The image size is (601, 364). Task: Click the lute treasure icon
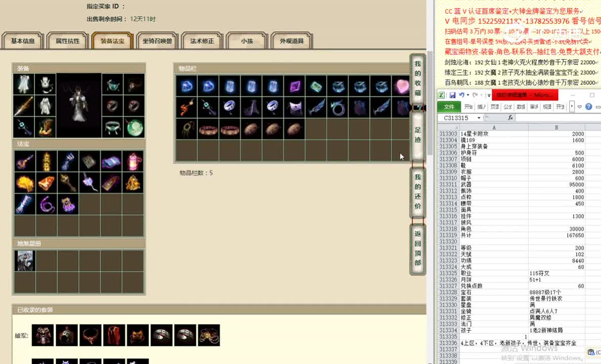tap(25, 161)
